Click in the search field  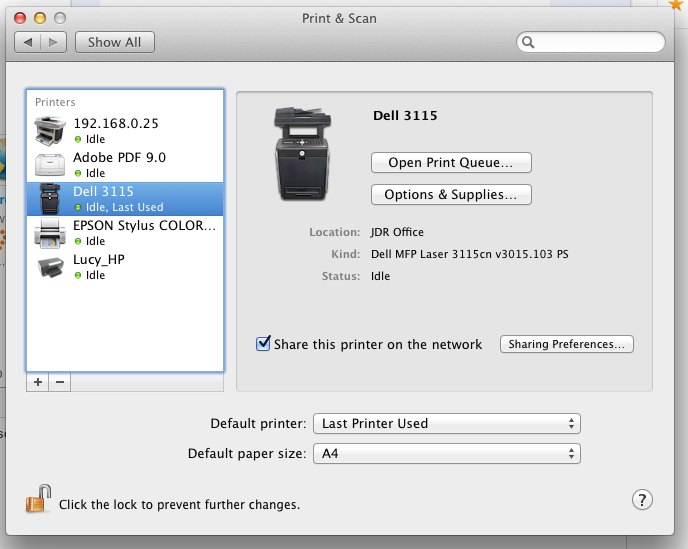coord(591,42)
